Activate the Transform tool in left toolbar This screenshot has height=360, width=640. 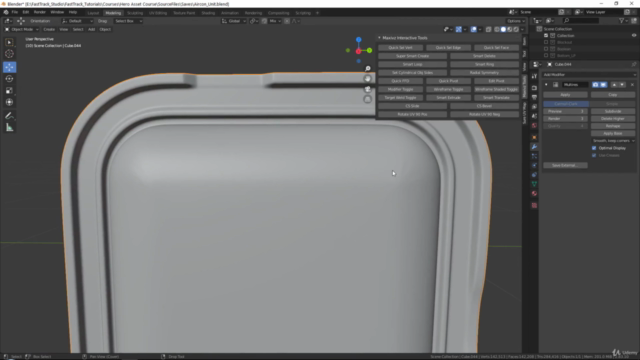(9, 102)
